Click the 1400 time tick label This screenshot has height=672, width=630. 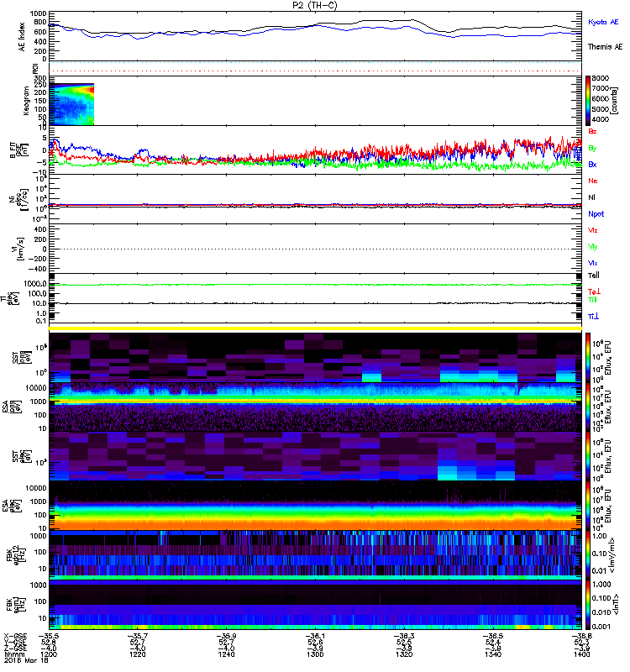pos(582,654)
